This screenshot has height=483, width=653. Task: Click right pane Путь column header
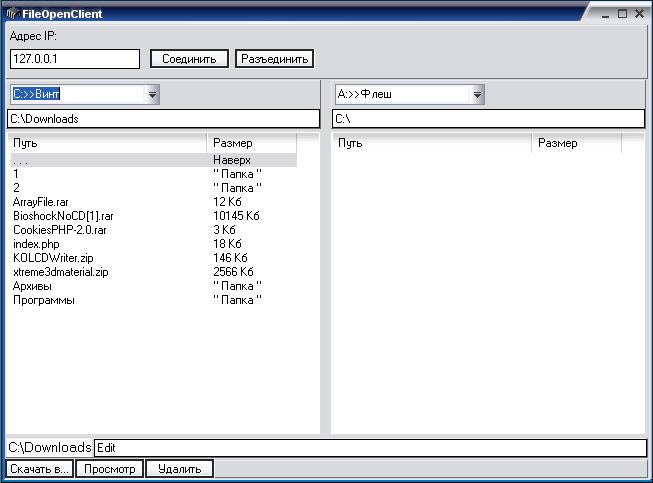(x=433, y=143)
